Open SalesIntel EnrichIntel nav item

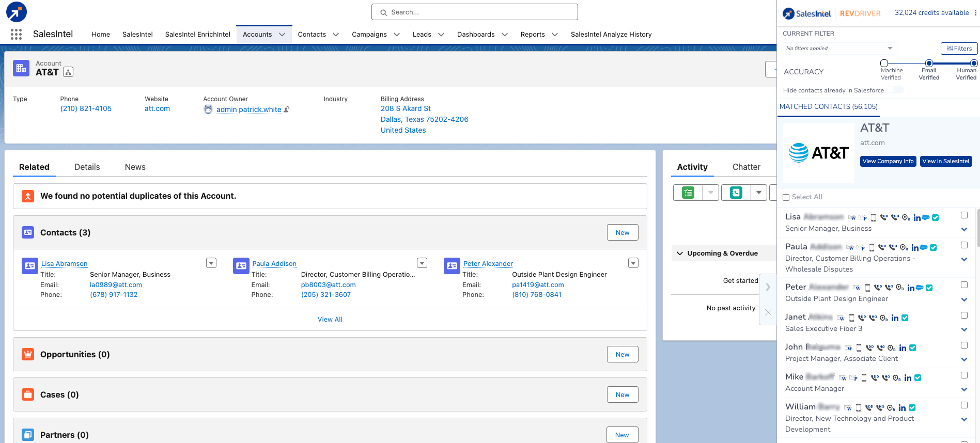pyautogui.click(x=198, y=35)
